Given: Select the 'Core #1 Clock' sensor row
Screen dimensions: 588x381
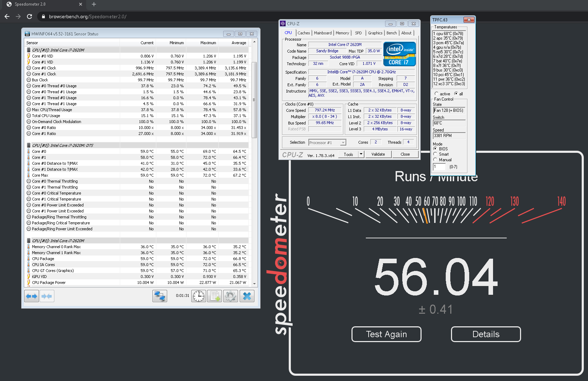Looking at the screenshot, I should 137,74.
